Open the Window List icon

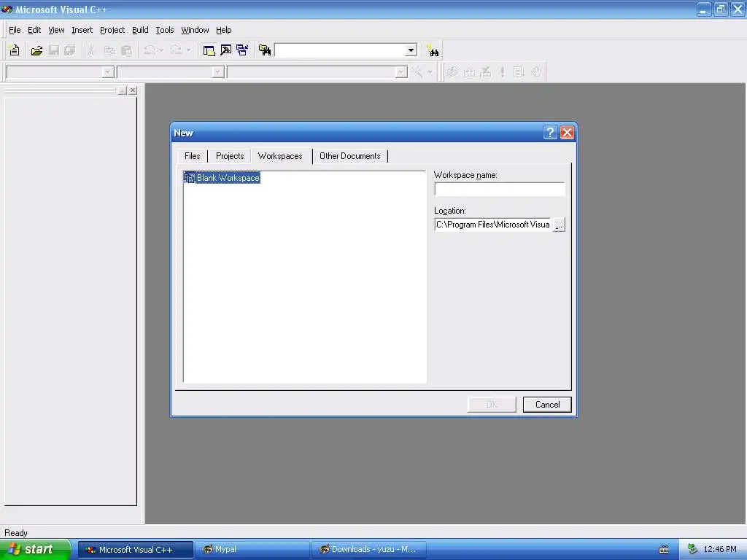click(x=242, y=50)
